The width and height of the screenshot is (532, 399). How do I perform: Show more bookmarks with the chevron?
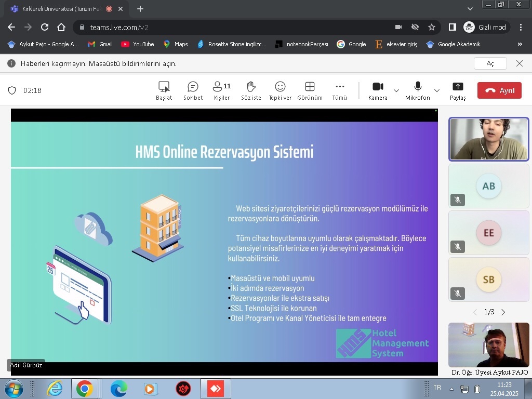pos(520,44)
